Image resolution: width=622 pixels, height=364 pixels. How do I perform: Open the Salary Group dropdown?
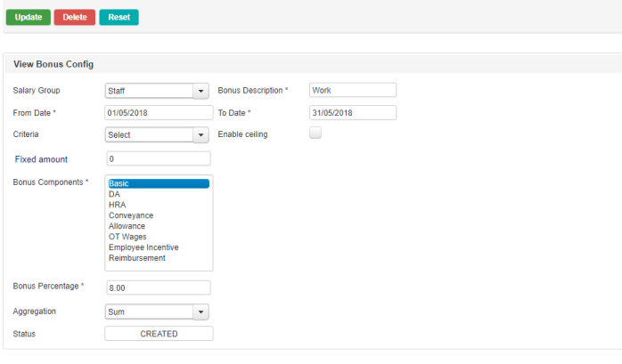(x=156, y=91)
